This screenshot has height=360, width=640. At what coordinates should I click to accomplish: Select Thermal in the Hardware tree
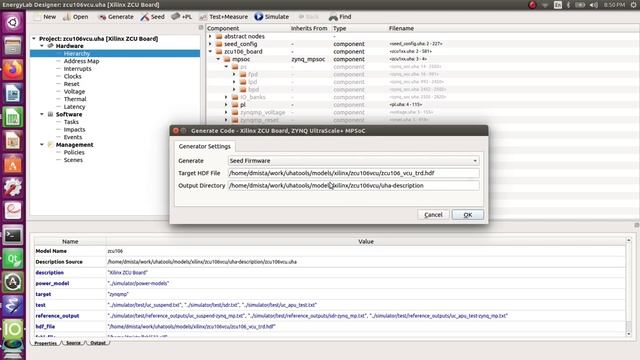point(75,99)
